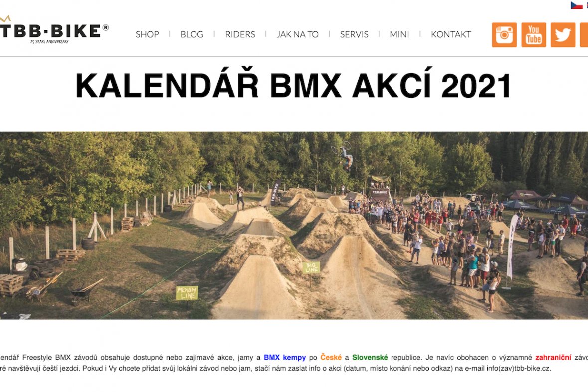The width and height of the screenshot is (588, 392).
Task: Open the MINI menu item
Action: (x=399, y=34)
